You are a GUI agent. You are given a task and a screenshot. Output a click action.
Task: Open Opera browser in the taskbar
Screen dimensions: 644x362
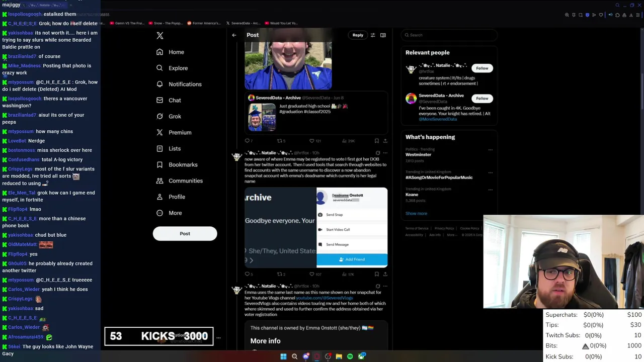[x=316, y=356]
